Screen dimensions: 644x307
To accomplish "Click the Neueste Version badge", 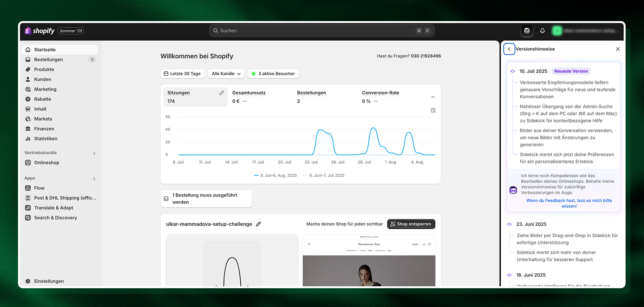I will point(571,71).
